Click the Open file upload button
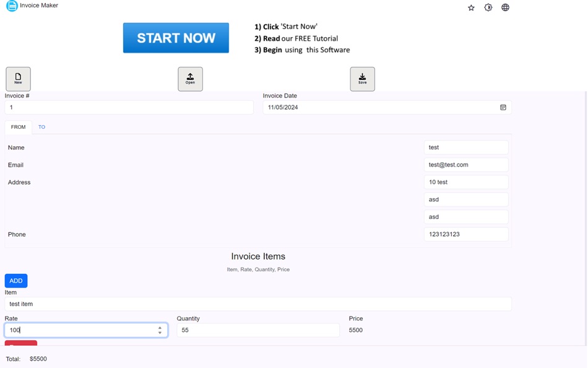The height and width of the screenshot is (368, 588). tap(190, 79)
